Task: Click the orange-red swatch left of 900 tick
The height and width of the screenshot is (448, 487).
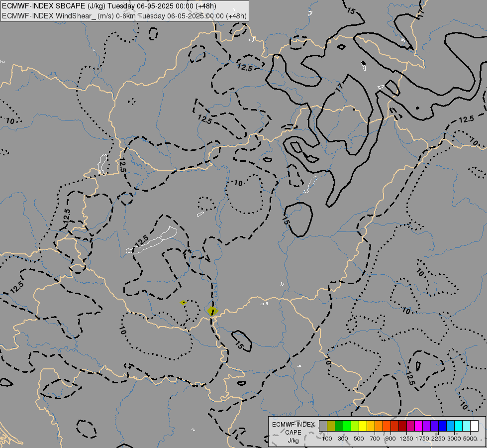Action: click(x=387, y=426)
